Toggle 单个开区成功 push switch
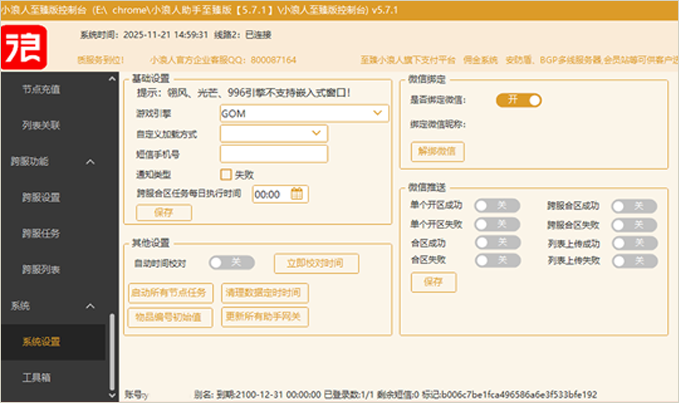Screen dimensions: 679x403 tap(496, 205)
